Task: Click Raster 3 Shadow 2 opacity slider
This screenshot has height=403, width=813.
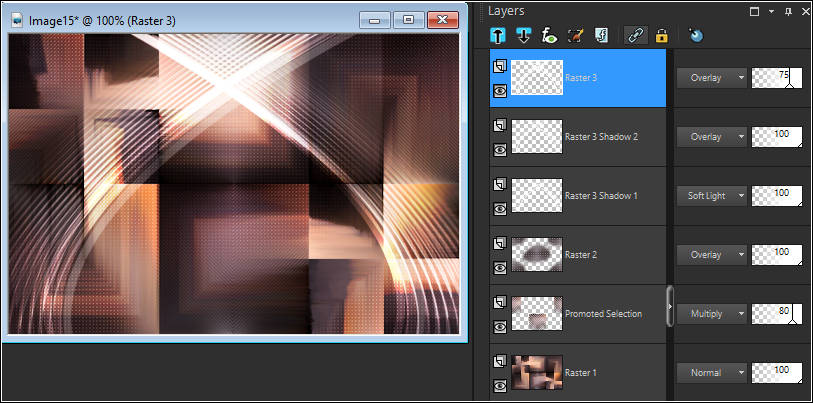Action: pos(777,137)
